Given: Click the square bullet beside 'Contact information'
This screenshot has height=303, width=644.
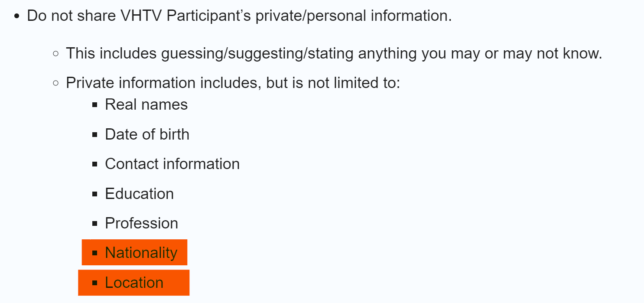Looking at the screenshot, I should coord(95,164).
